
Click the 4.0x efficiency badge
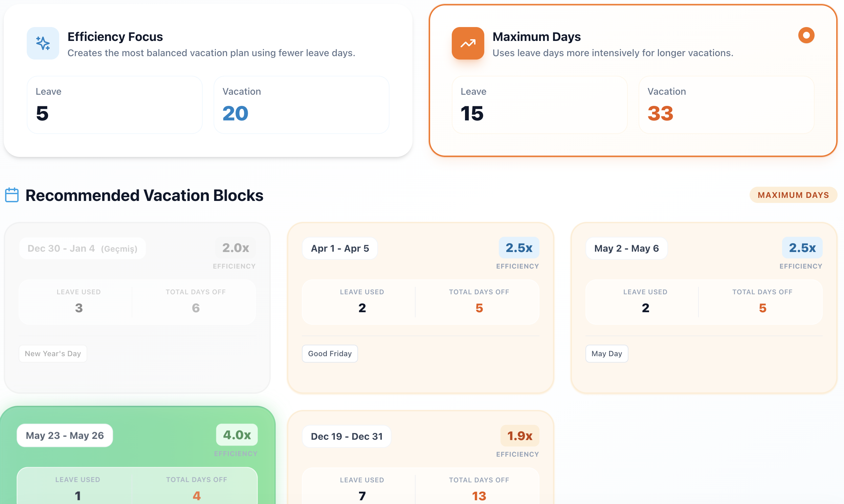tap(237, 435)
